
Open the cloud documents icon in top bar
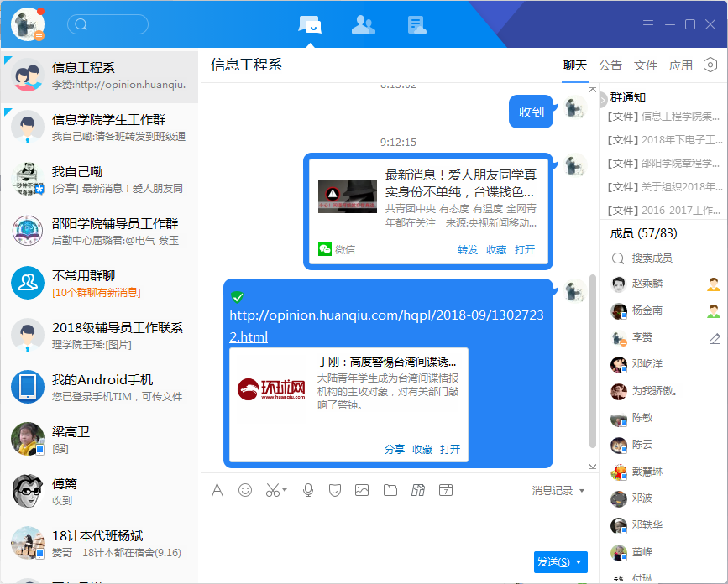tap(416, 24)
